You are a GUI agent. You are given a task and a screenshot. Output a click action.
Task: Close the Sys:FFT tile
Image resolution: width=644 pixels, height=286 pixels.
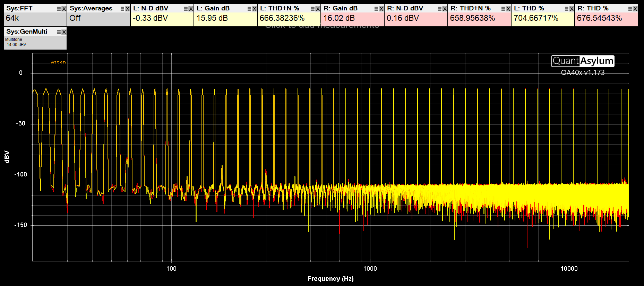pos(64,9)
